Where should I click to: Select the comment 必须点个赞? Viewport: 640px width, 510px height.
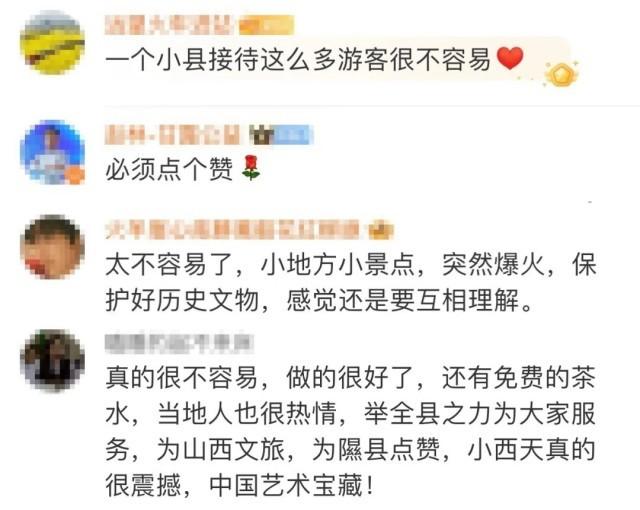169,169
